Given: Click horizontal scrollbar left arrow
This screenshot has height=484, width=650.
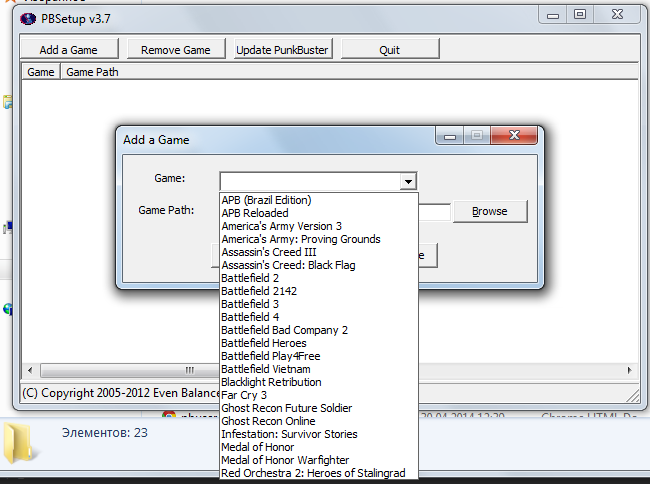Looking at the screenshot, I should (30, 370).
